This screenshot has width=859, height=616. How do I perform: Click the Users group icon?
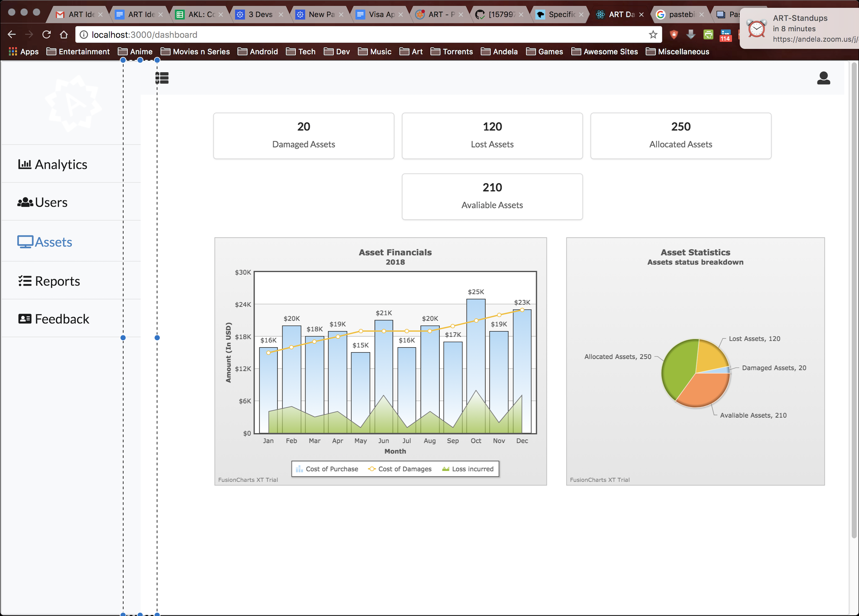point(25,202)
